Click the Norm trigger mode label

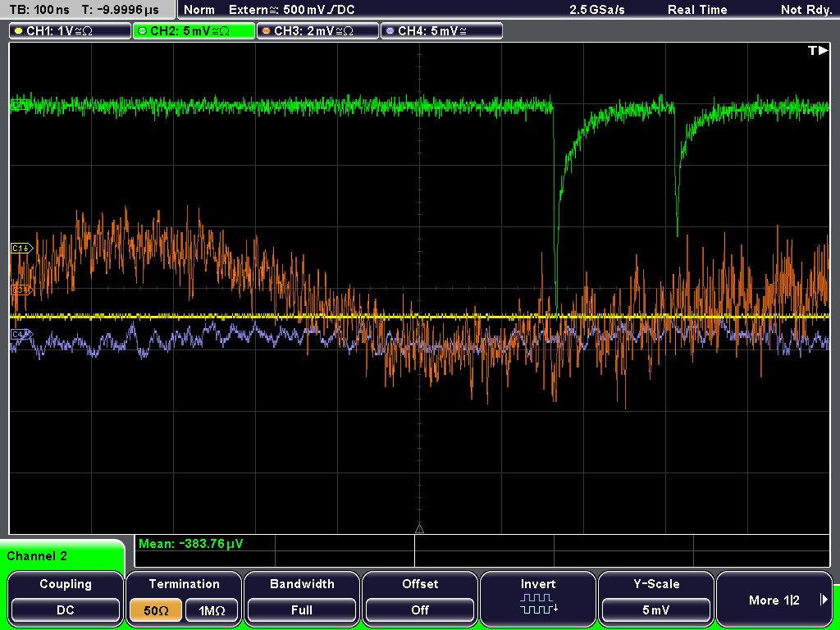click(x=199, y=10)
